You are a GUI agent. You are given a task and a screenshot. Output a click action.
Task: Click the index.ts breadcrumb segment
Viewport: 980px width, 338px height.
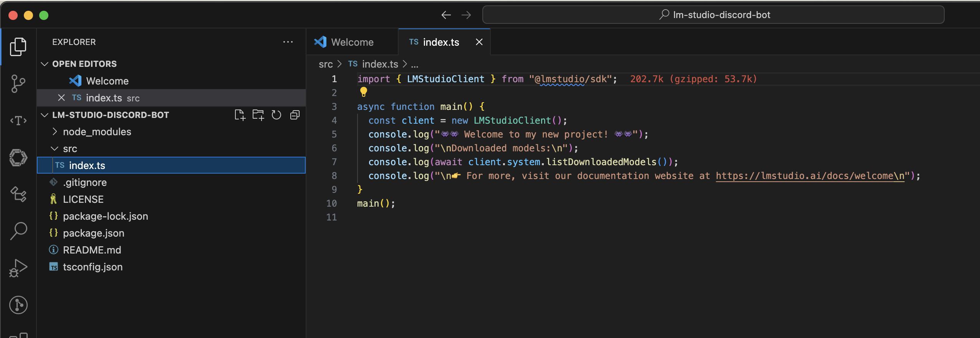(373, 64)
